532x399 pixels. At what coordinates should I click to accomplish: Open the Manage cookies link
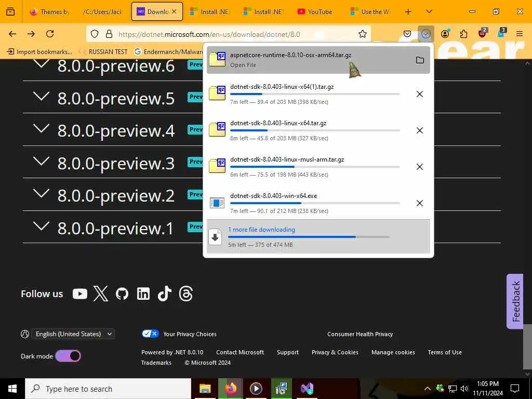393,352
